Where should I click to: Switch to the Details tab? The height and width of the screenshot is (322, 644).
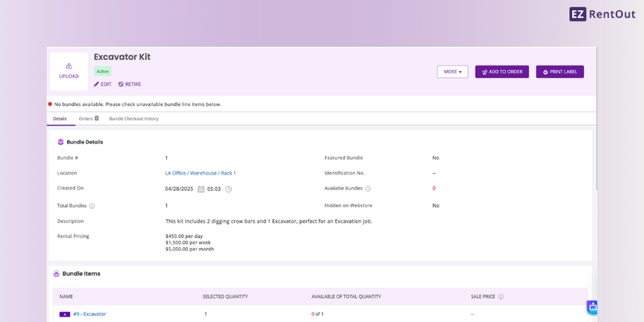[x=60, y=119]
